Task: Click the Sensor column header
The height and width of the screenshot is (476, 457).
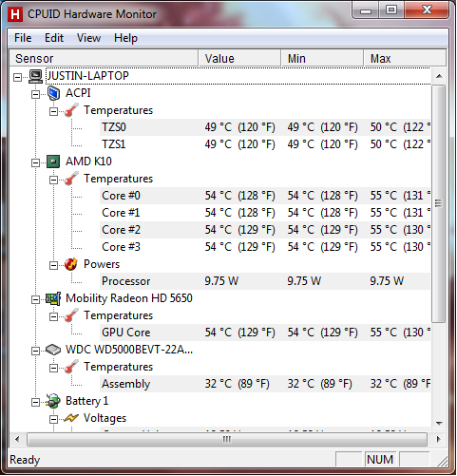Action: (104, 58)
